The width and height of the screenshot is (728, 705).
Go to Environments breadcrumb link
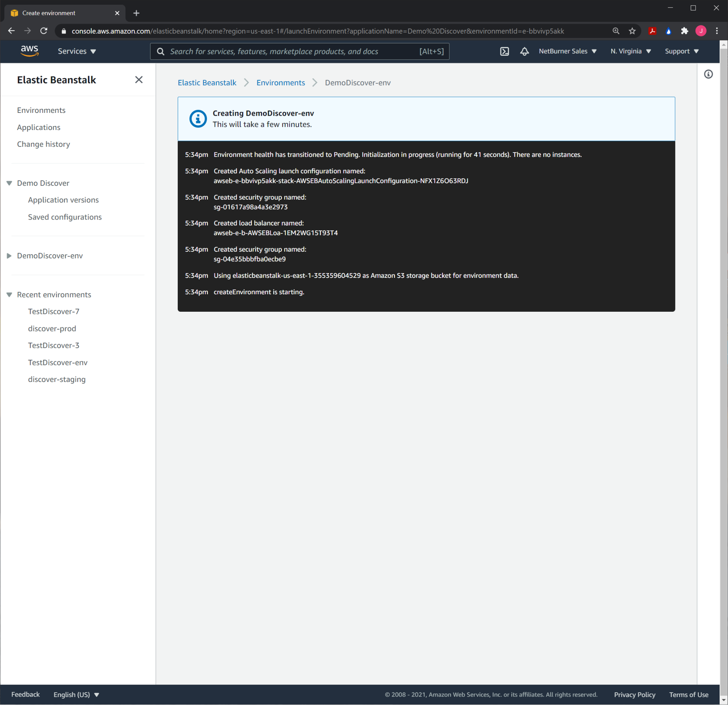[280, 83]
